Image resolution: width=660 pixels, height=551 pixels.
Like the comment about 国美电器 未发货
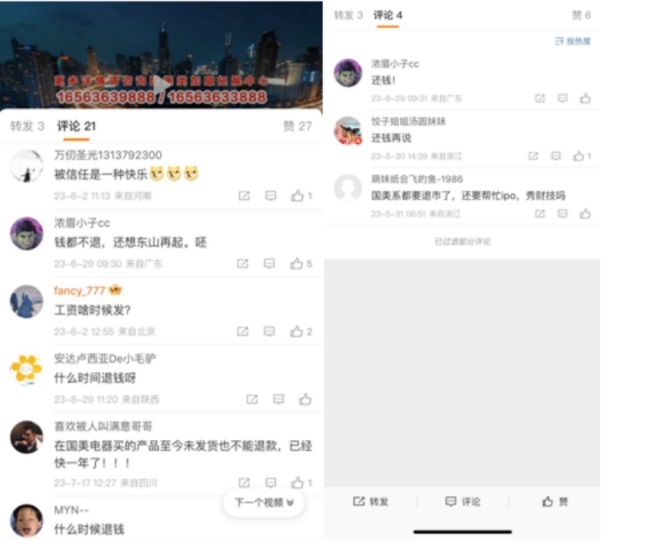tap(301, 482)
